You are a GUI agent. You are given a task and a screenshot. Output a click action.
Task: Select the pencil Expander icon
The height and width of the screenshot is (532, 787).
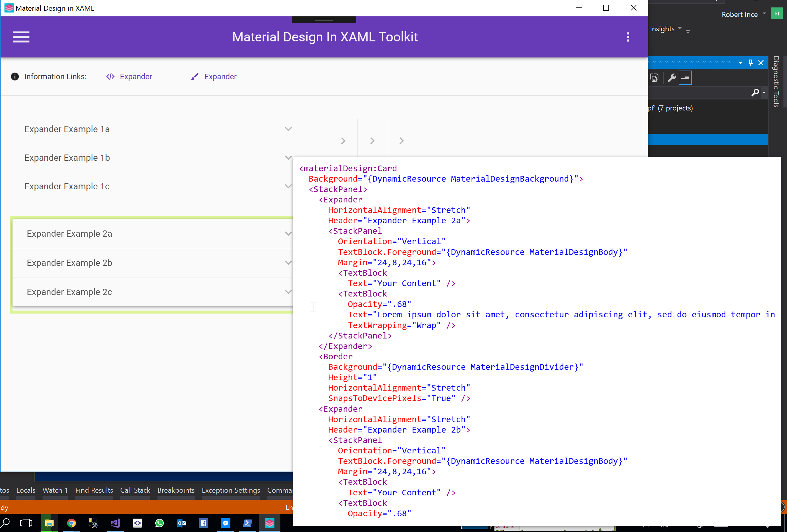coord(195,76)
